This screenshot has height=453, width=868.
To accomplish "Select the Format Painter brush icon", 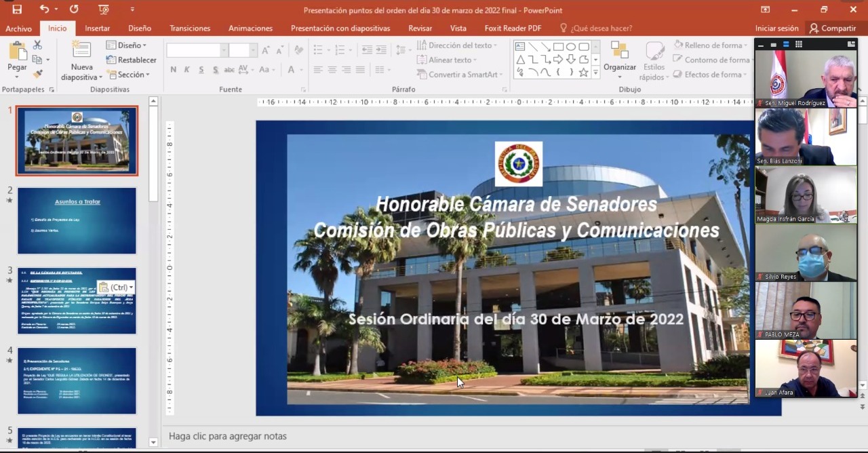I will [37, 74].
